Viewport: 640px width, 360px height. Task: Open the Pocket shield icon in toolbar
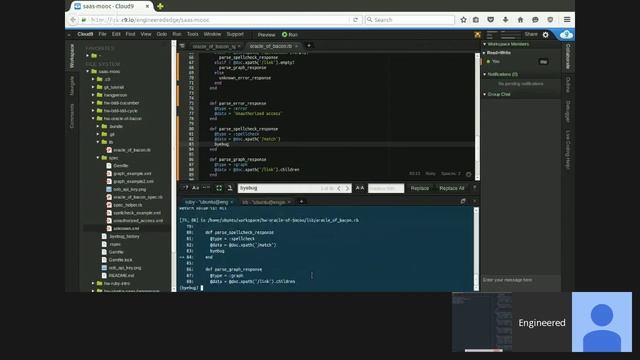pyautogui.click(x=491, y=20)
